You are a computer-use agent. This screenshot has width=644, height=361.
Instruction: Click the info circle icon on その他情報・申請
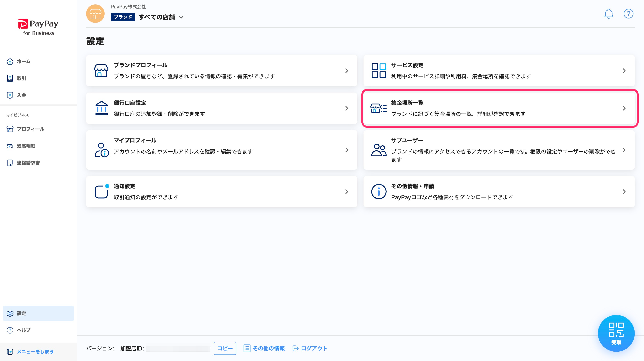379,192
